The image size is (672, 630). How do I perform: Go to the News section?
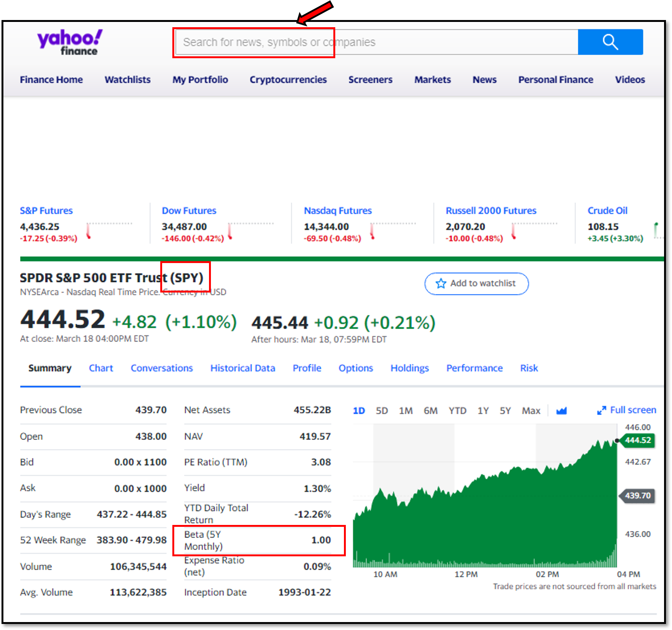[x=485, y=80]
